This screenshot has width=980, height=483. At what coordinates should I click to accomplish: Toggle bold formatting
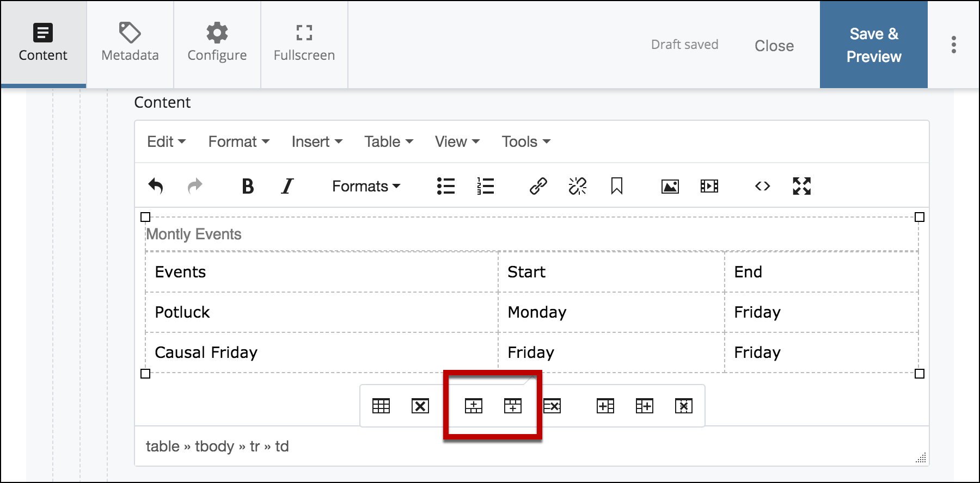pyautogui.click(x=248, y=186)
